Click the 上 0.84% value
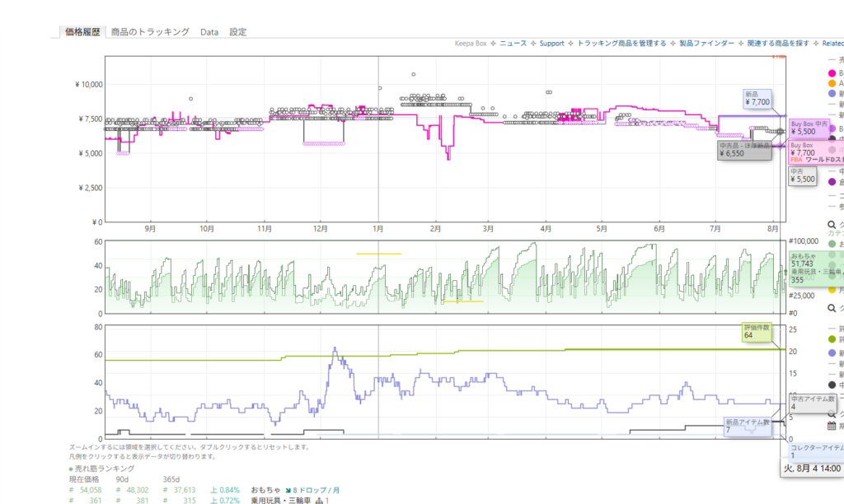This screenshot has height=504, width=844. tap(225, 490)
